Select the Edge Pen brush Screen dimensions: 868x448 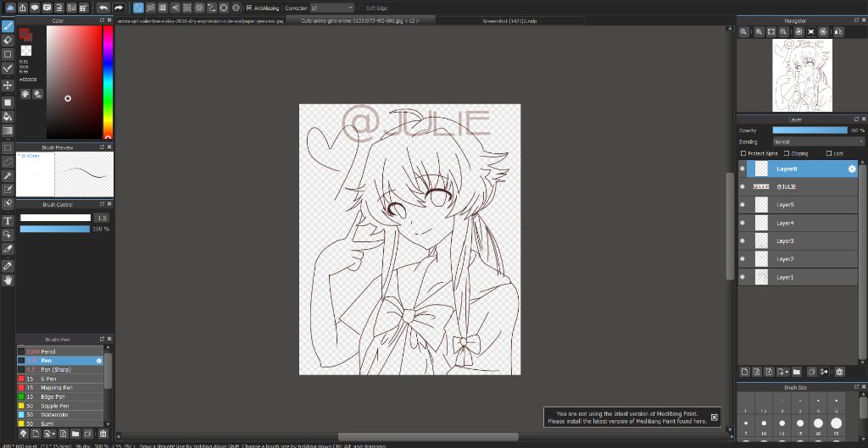60,397
